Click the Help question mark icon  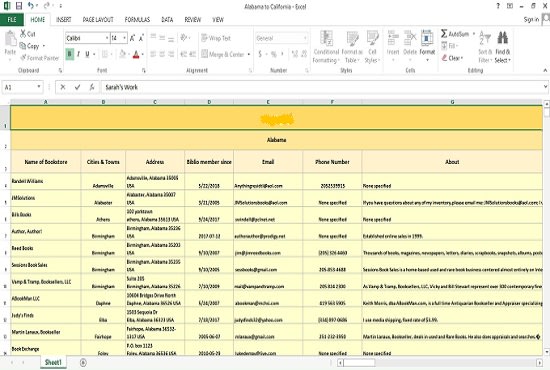(x=498, y=6)
